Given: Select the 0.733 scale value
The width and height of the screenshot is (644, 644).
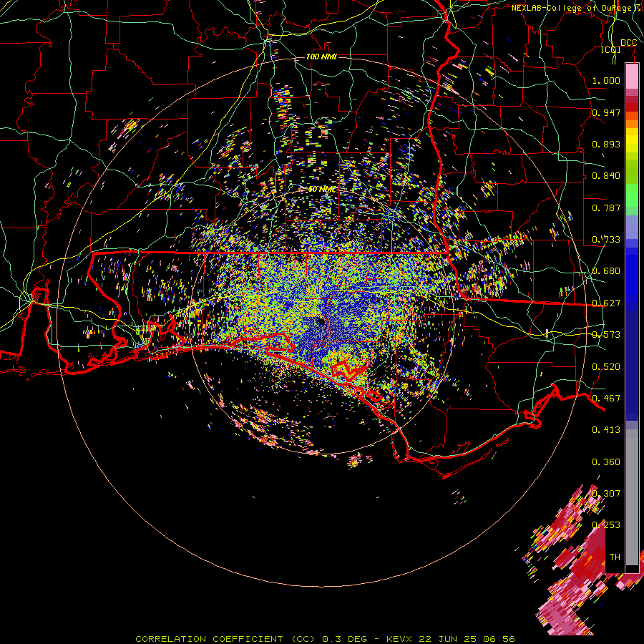Looking at the screenshot, I should pos(606,239).
